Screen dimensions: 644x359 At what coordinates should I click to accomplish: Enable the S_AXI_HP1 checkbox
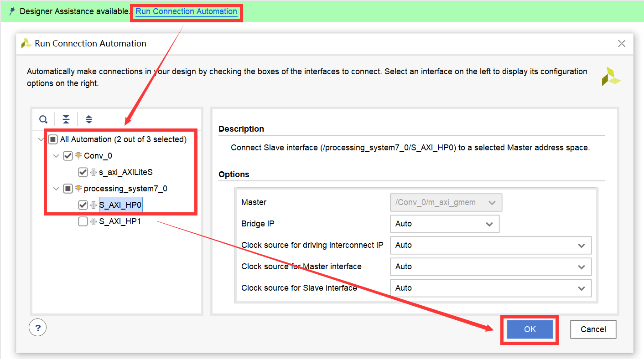[x=83, y=222]
